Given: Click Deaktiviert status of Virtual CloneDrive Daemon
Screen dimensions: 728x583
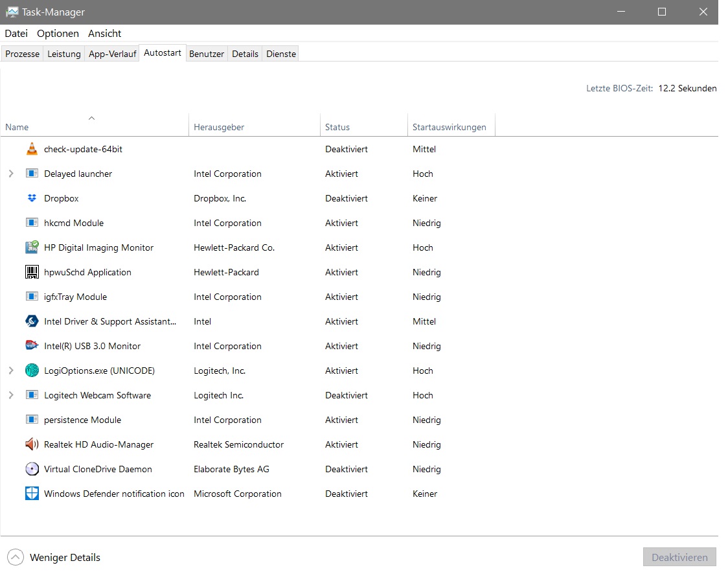Looking at the screenshot, I should [x=347, y=469].
